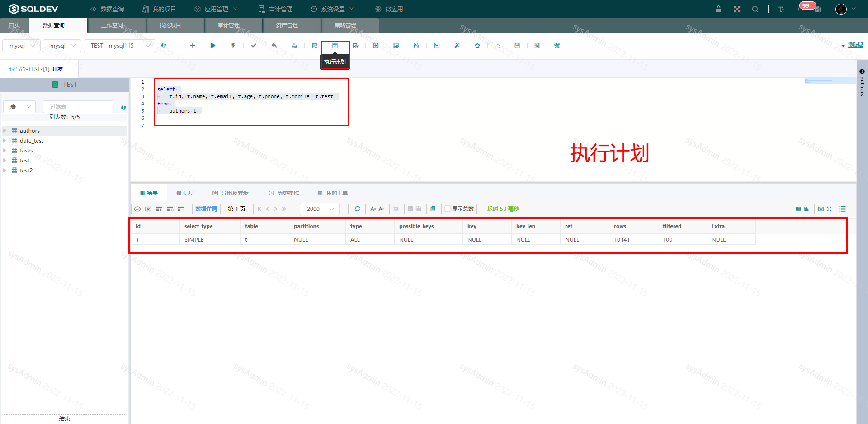Click the lock icon in header
Viewport: 868px width, 424px height.
(x=718, y=9)
